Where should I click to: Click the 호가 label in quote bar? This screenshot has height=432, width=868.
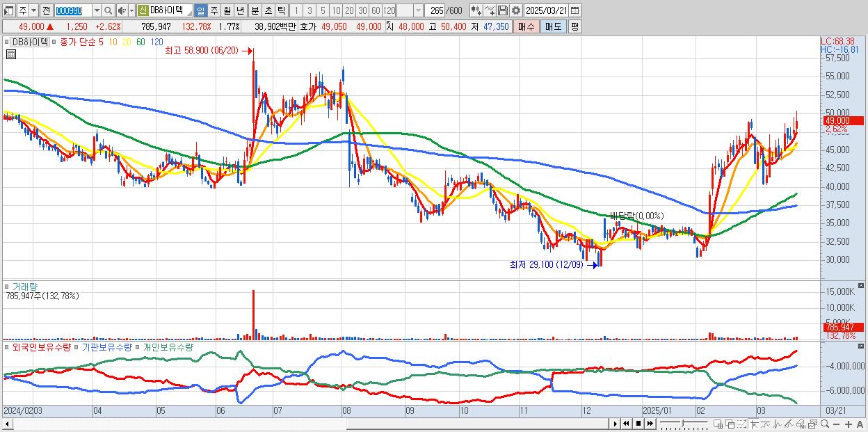coord(308,26)
